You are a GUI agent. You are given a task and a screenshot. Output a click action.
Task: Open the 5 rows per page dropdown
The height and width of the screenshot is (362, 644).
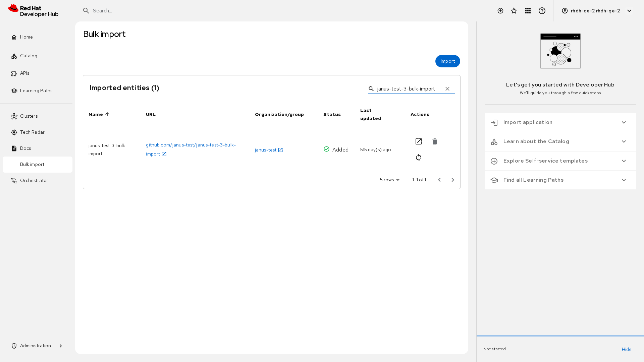pyautogui.click(x=390, y=180)
